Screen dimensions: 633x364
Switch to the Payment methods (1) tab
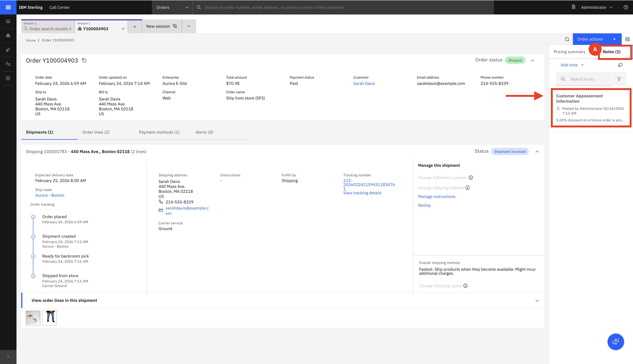[159, 132]
